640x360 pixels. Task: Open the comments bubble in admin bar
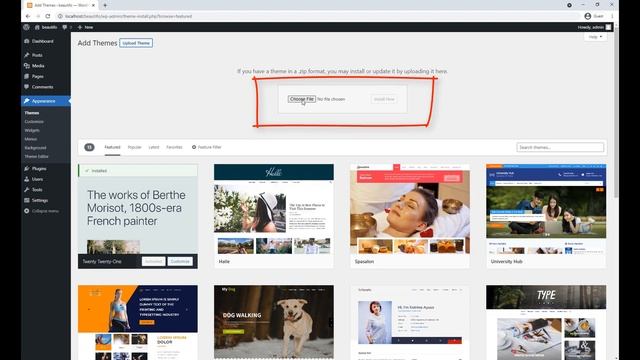click(x=64, y=27)
